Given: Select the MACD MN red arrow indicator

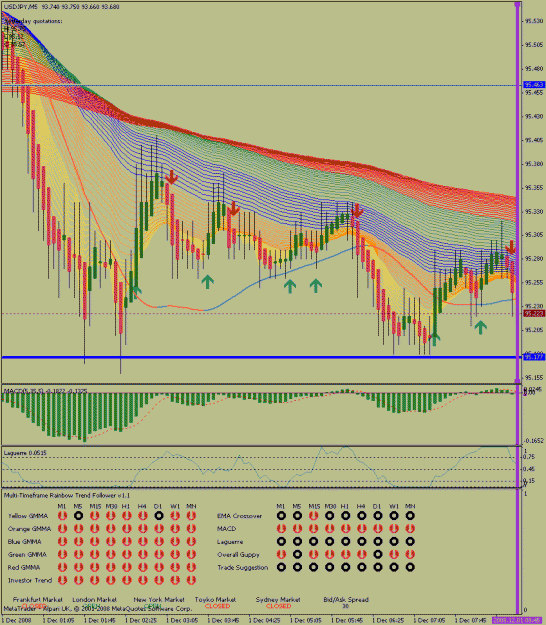Looking at the screenshot, I should pyautogui.click(x=410, y=529).
